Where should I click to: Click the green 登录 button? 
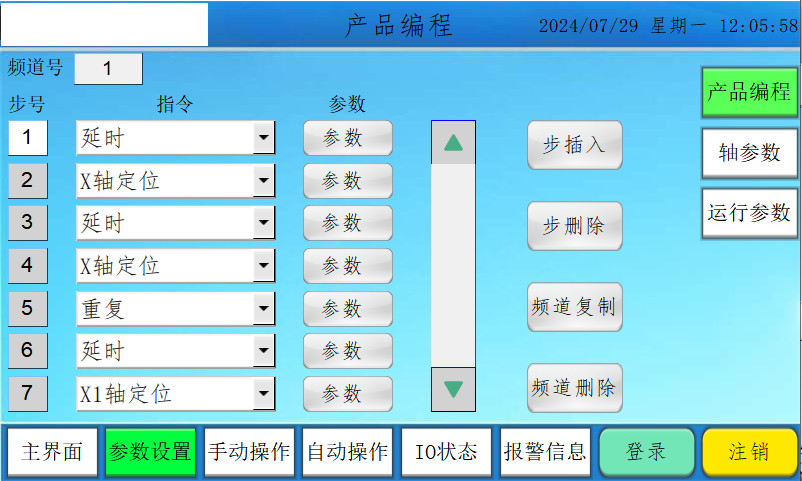click(646, 451)
